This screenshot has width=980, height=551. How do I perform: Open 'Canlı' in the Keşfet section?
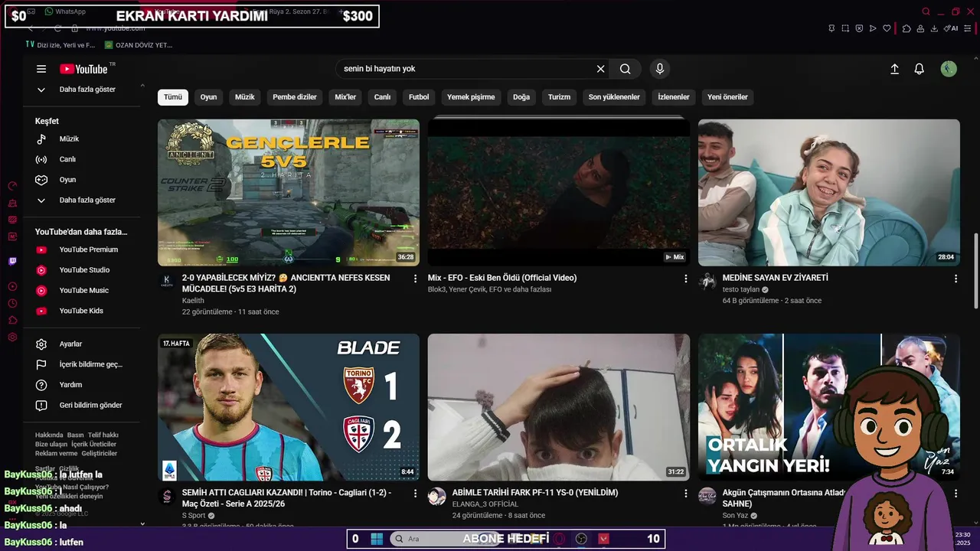[67, 160]
